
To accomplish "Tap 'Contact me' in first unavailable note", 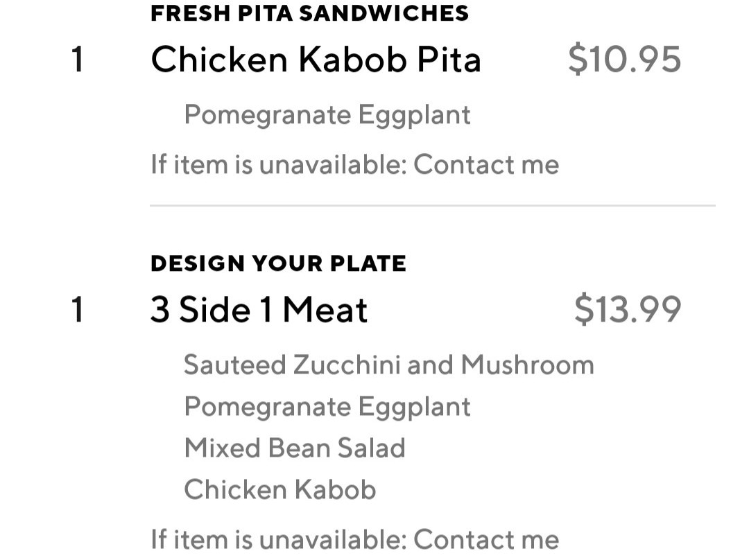I will 485,165.
